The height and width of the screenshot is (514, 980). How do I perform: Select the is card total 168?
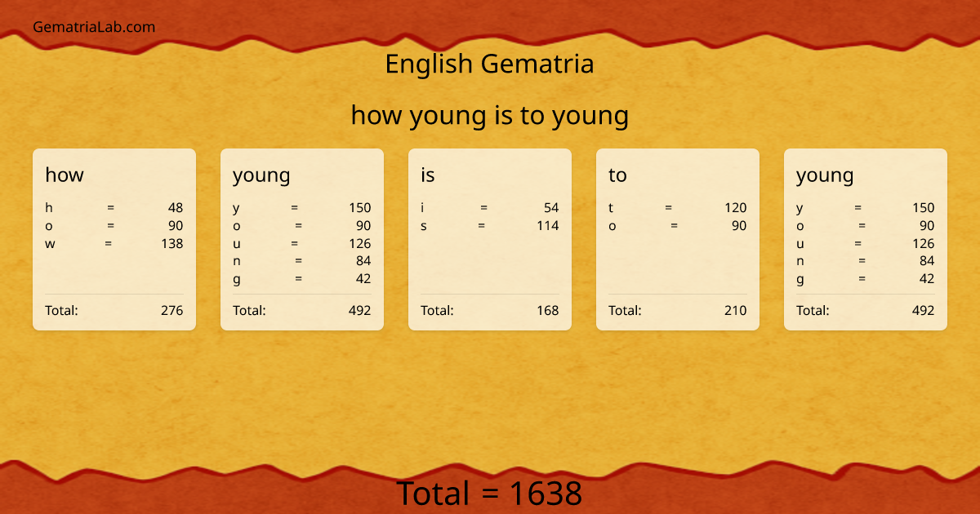[548, 310]
